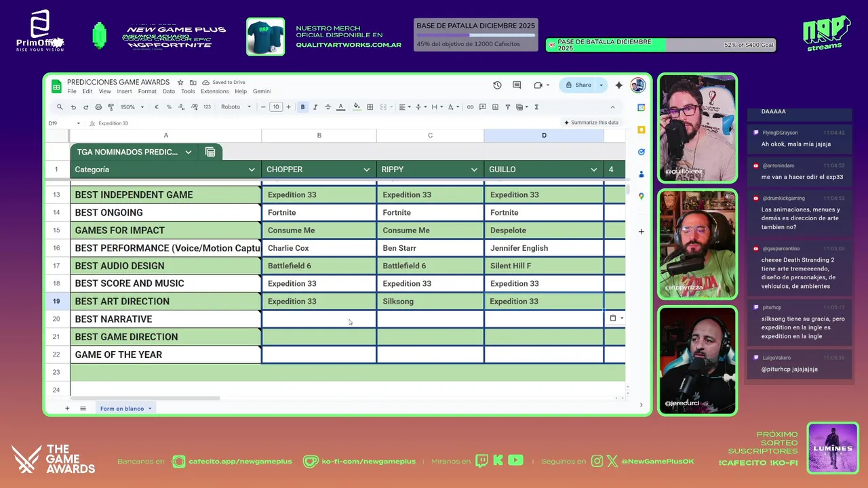868x488 pixels.
Task: Open Gemini sparkle panel
Action: click(618, 85)
